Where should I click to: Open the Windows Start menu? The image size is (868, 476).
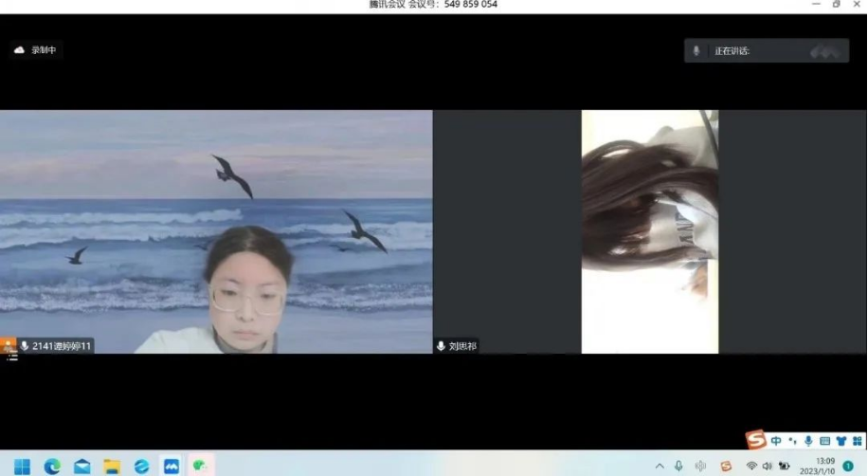tap(22, 466)
